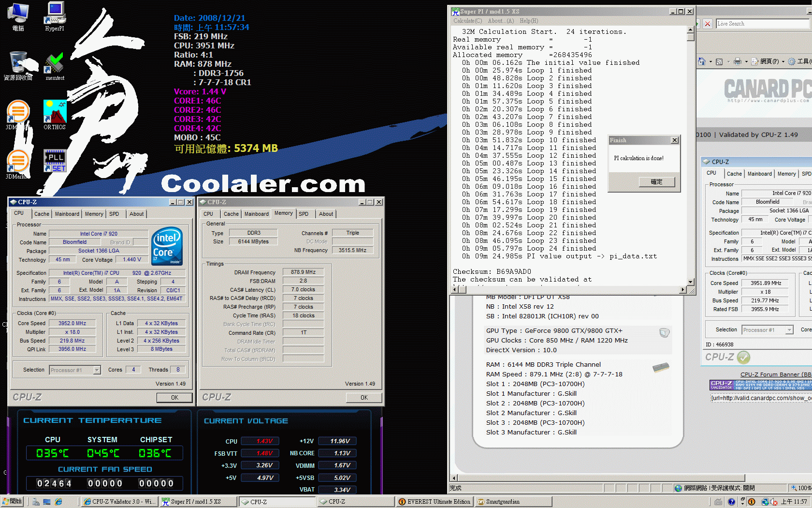Open the computer desktop icon at top left
The image size is (812, 508).
18,16
